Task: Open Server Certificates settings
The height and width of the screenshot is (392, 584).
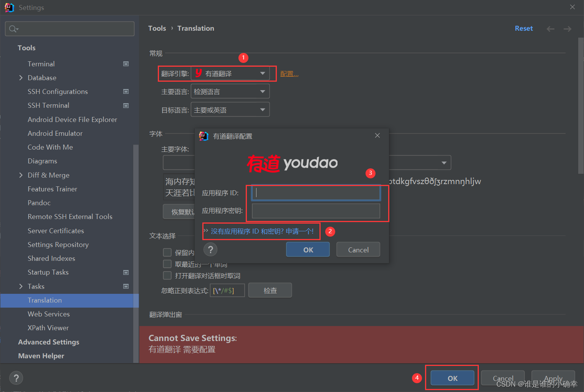Action: point(56,231)
